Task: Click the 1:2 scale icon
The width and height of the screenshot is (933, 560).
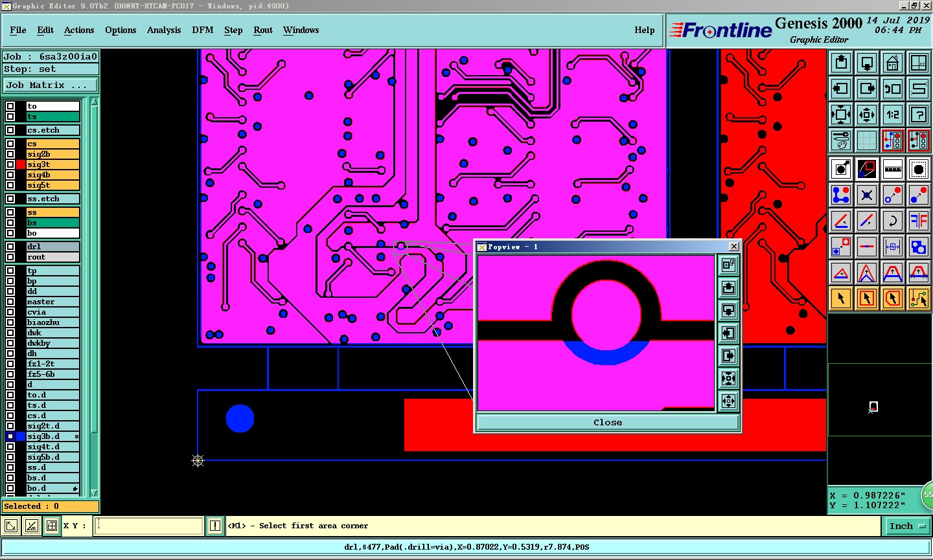Action: coord(893,115)
